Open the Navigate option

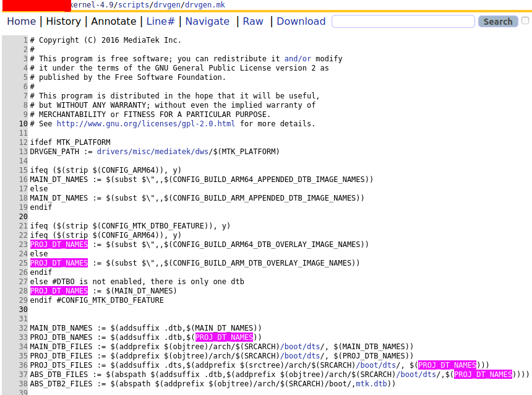pos(207,21)
